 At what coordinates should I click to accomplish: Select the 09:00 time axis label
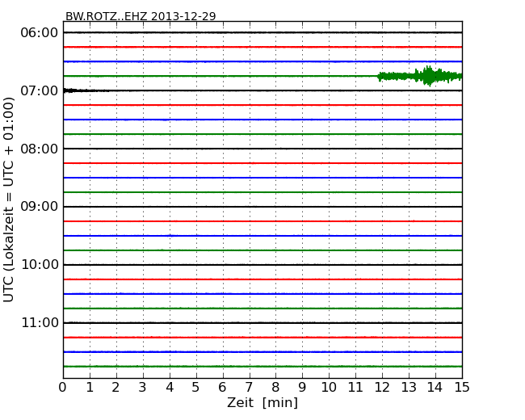pos(40,207)
